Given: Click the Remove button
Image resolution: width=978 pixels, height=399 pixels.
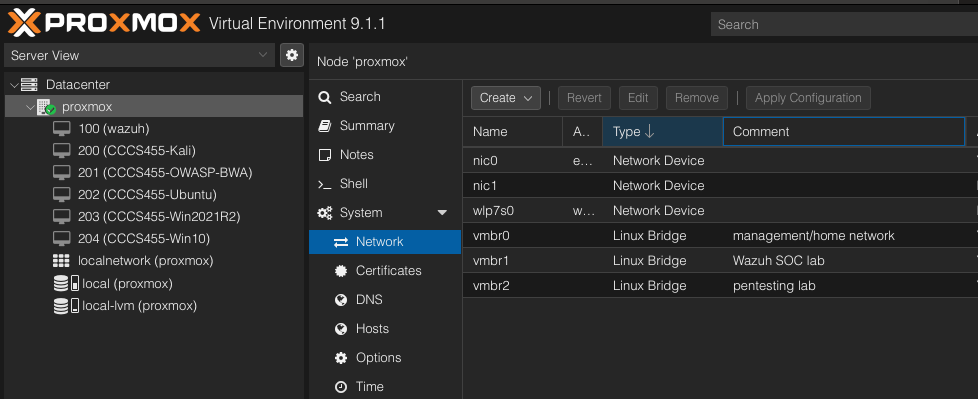Looking at the screenshot, I should (697, 98).
